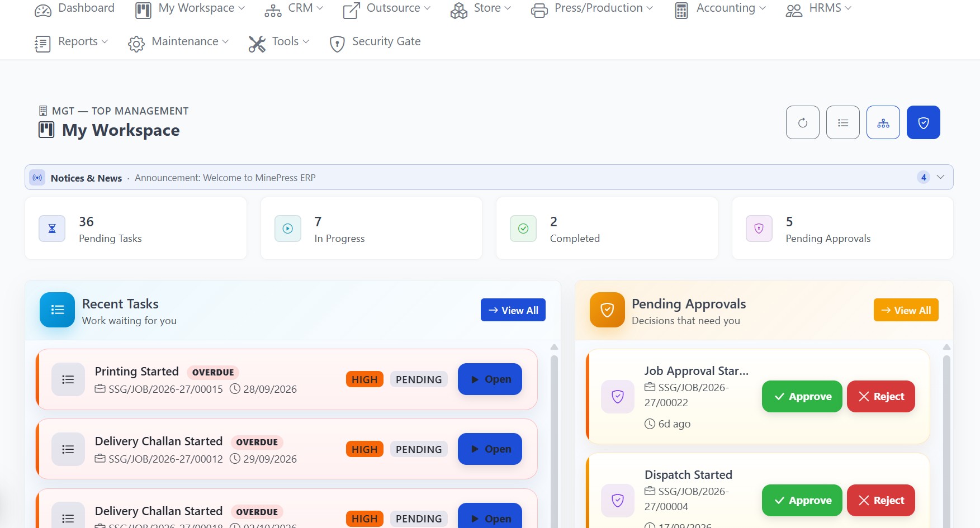Click the Completed check-circle icon
The height and width of the screenshot is (528, 980).
[523, 229]
